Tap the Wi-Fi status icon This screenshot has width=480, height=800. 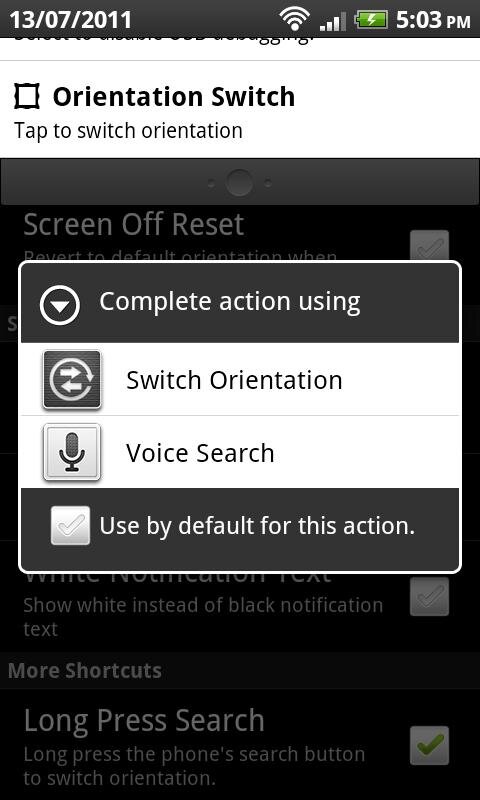pos(295,20)
